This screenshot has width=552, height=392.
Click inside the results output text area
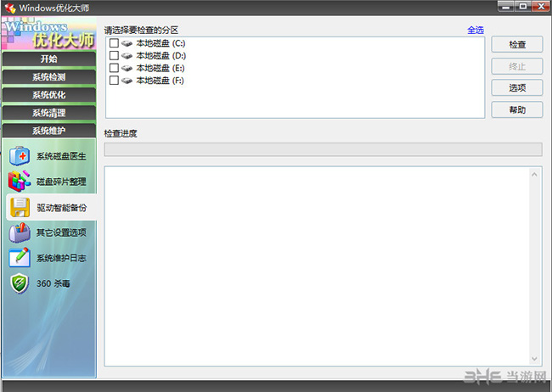click(x=317, y=266)
